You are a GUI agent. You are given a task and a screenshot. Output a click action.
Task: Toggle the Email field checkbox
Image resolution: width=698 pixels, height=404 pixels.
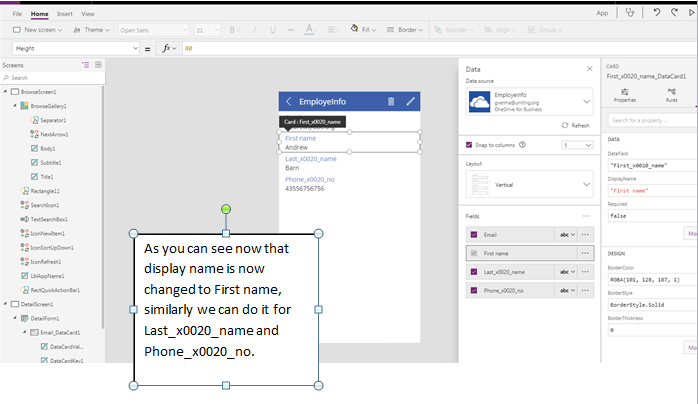pos(474,234)
